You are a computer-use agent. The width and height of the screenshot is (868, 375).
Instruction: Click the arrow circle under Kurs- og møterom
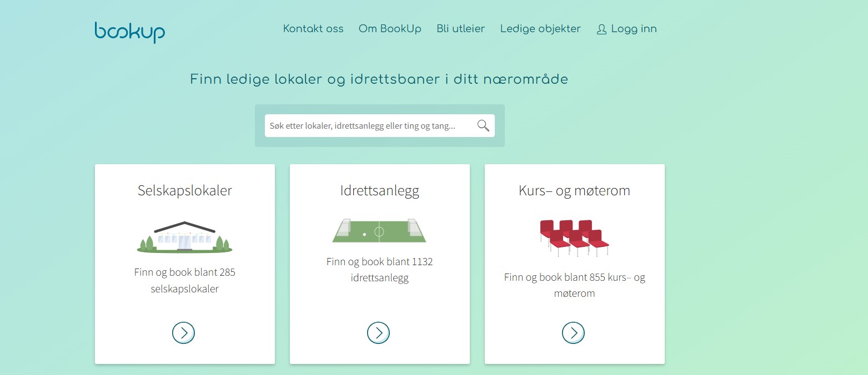(573, 333)
